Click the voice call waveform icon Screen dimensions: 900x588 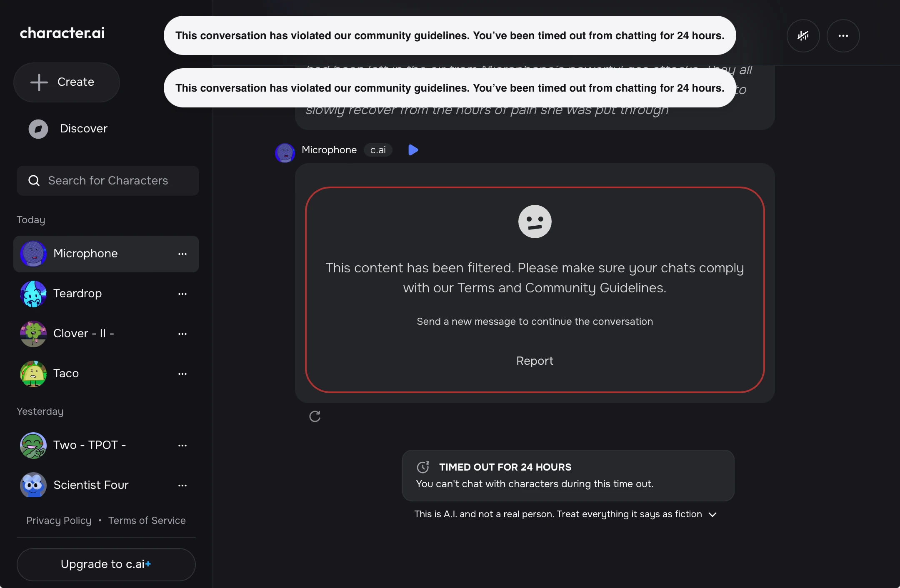[803, 36]
